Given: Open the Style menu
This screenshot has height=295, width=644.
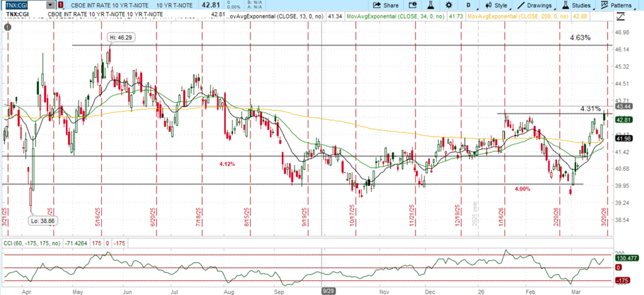Looking at the screenshot, I should (495, 5).
